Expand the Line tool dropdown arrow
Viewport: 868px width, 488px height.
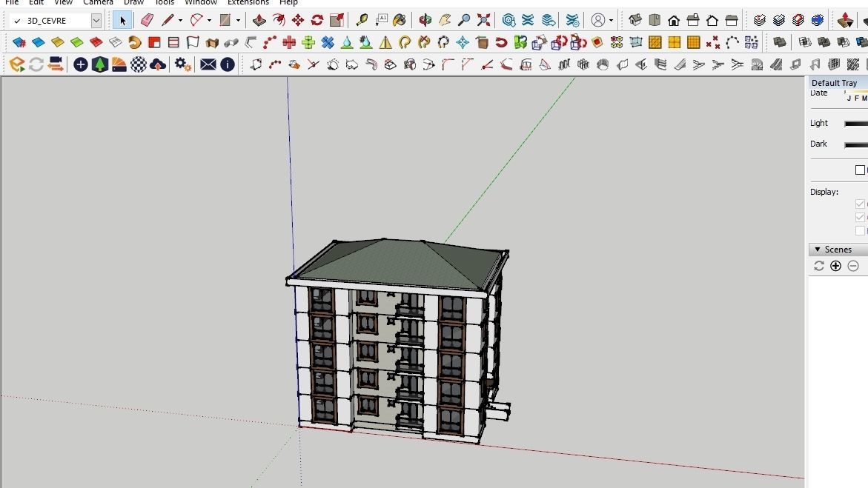(180, 21)
